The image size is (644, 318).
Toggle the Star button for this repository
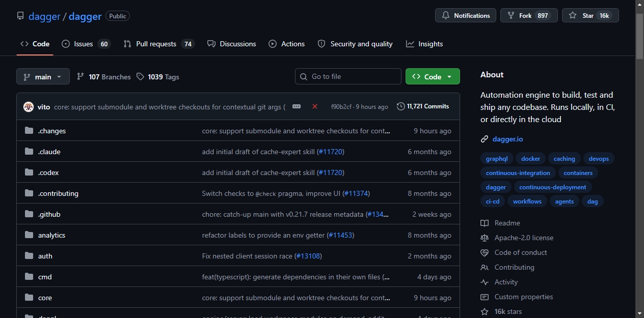pos(590,15)
